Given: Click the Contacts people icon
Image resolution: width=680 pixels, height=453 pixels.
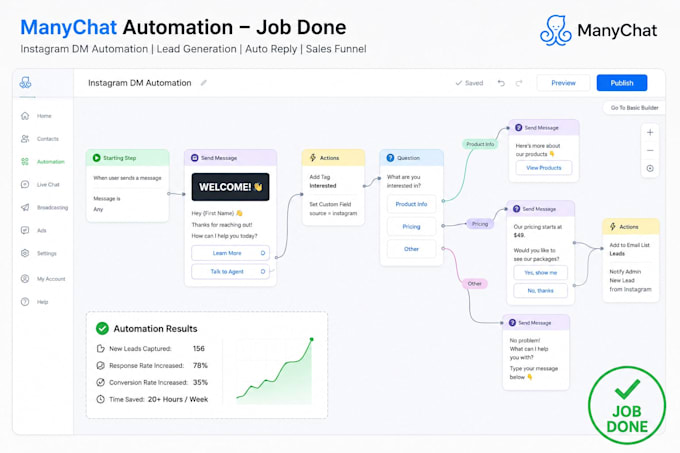Looking at the screenshot, I should (25, 139).
